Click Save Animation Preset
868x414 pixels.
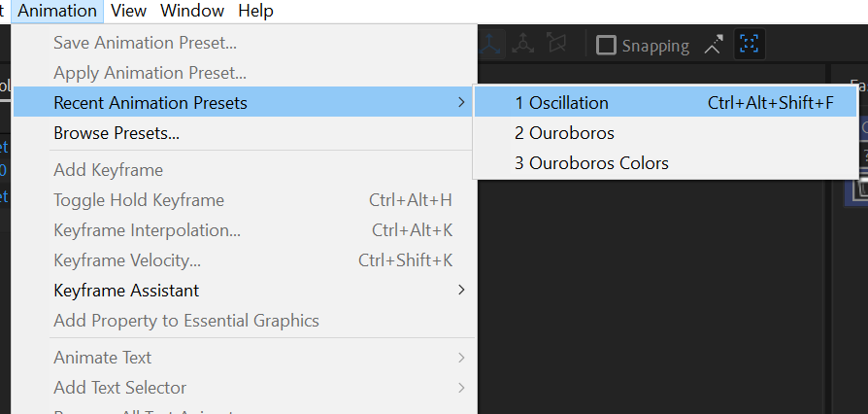click(145, 42)
